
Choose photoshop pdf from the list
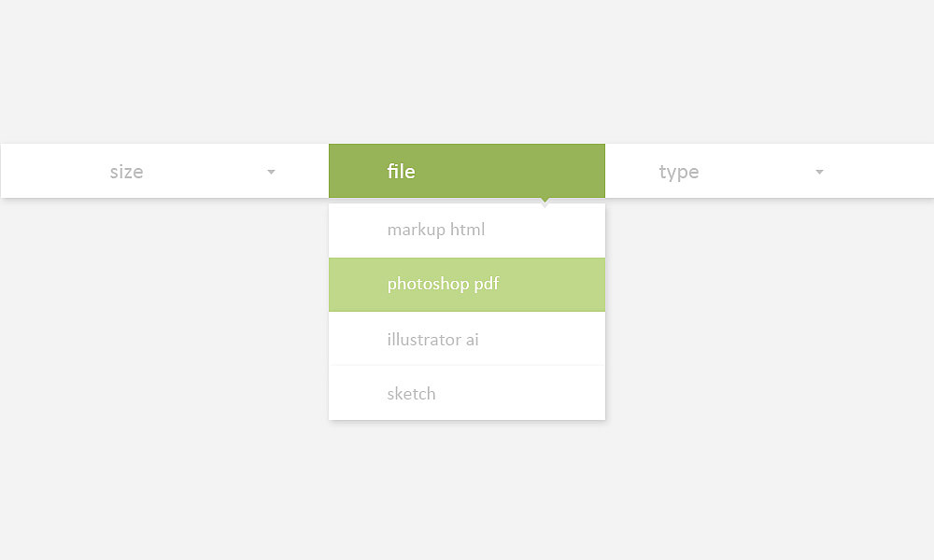pyautogui.click(x=467, y=285)
